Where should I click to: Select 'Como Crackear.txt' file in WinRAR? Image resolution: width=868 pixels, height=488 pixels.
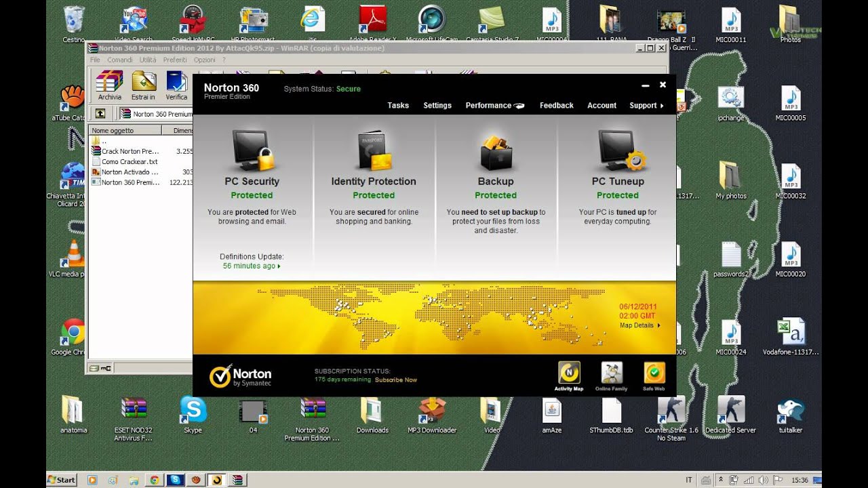[x=141, y=161]
